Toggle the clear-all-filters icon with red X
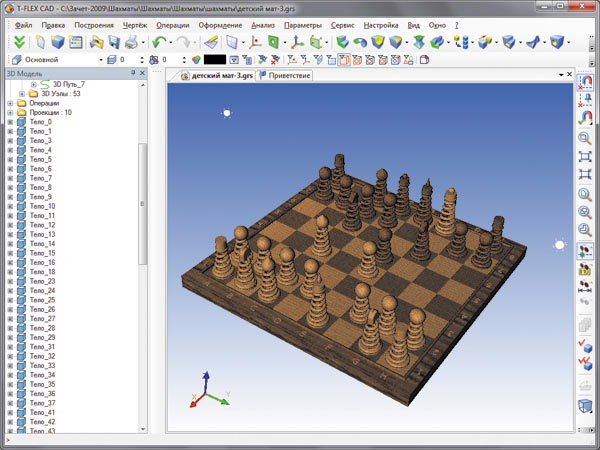600x450 pixels. click(x=275, y=60)
